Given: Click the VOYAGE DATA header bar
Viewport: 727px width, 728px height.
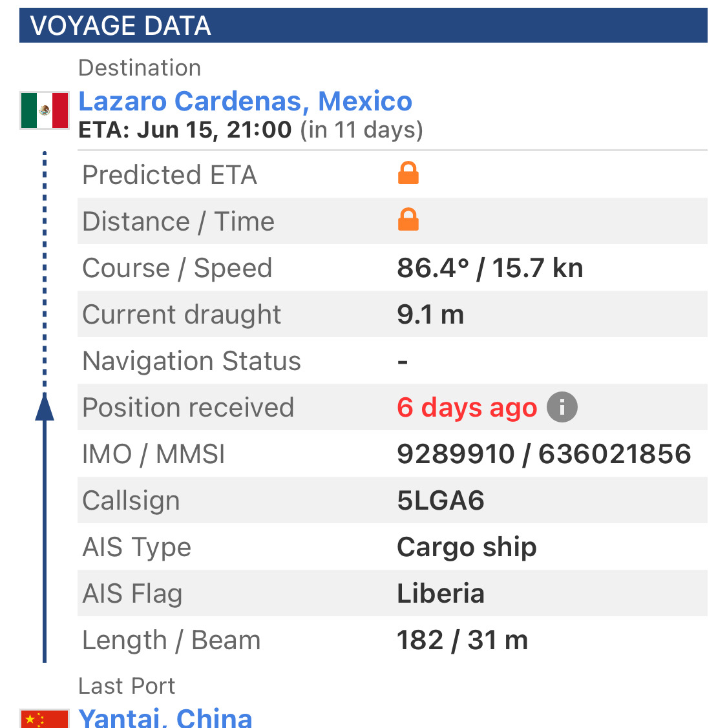Looking at the screenshot, I should click(363, 25).
